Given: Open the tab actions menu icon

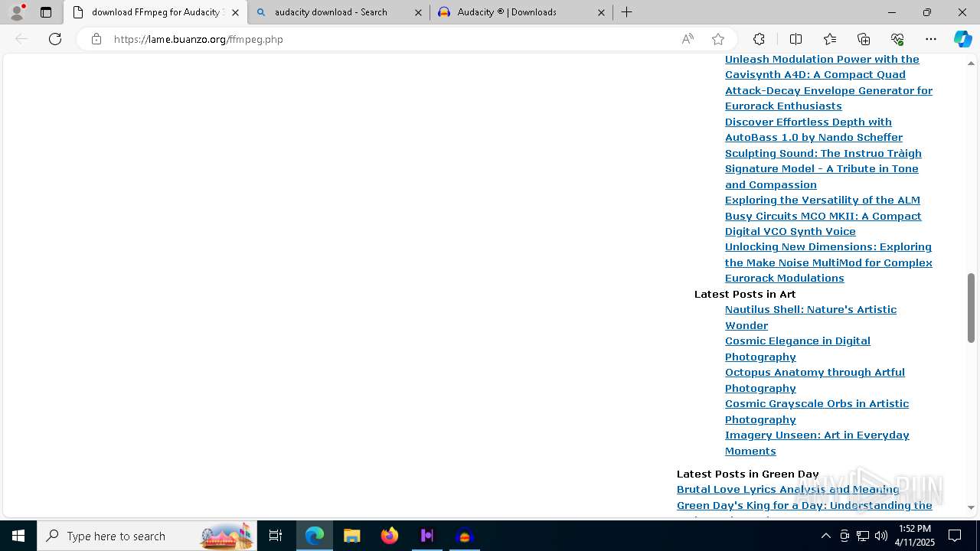Looking at the screenshot, I should (46, 12).
